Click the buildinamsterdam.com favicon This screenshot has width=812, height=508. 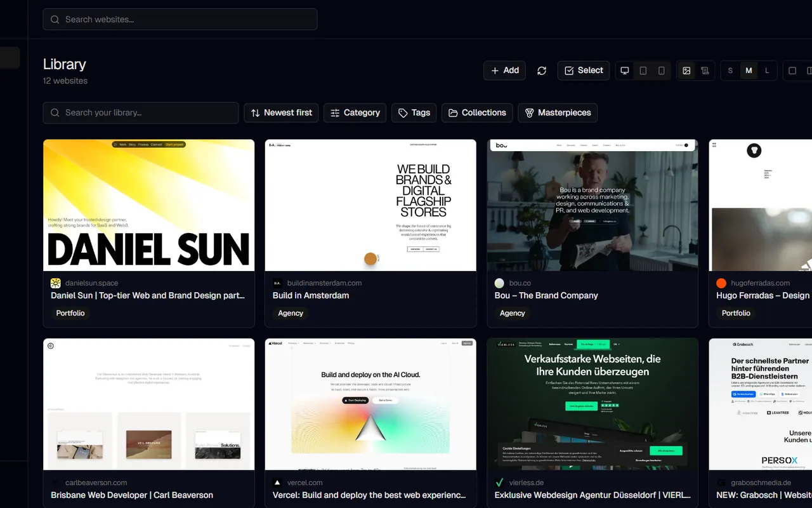277,283
